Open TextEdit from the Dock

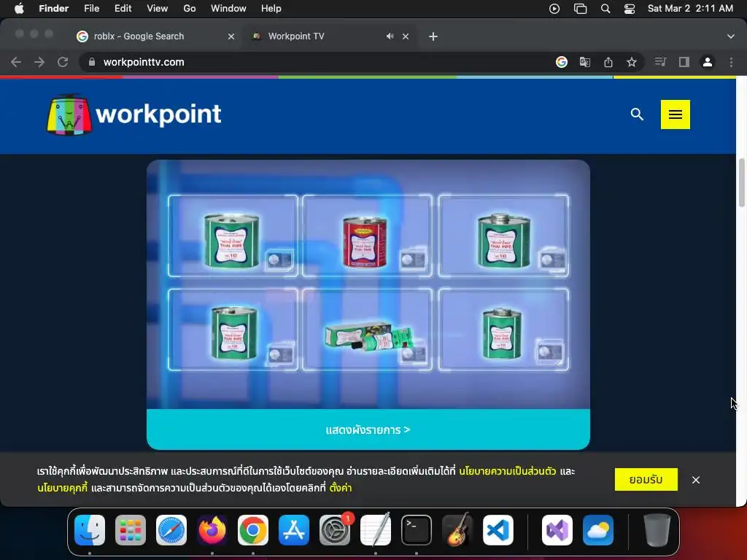376,530
